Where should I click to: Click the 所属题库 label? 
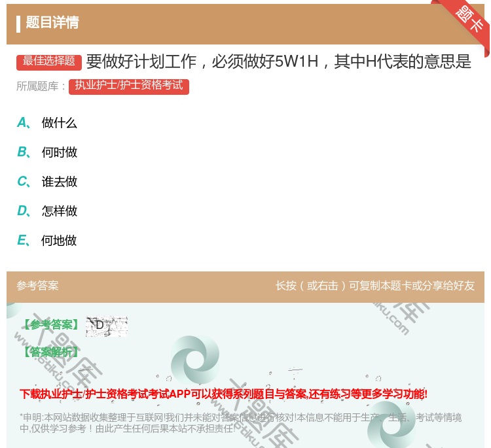41,86
